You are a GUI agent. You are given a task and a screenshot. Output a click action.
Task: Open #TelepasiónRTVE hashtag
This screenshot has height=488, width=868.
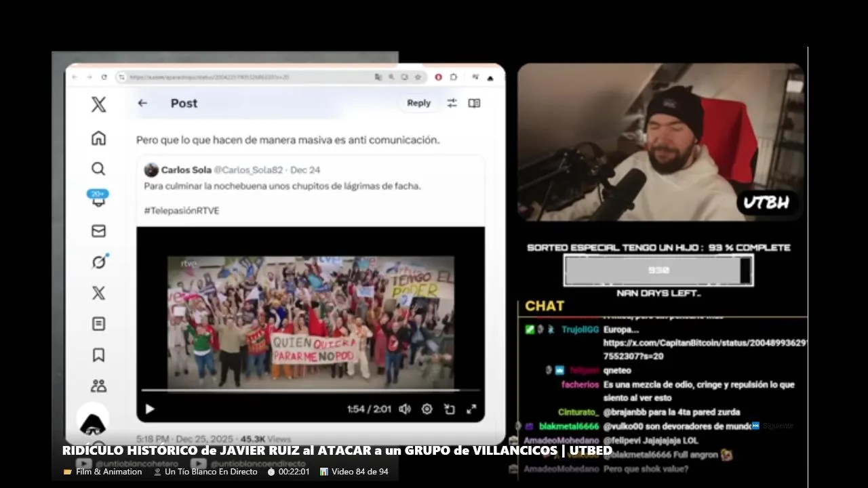(182, 211)
